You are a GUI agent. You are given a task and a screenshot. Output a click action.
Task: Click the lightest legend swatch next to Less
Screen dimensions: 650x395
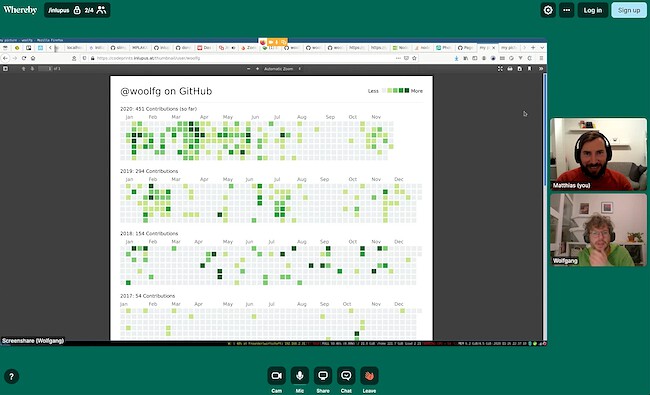click(384, 90)
